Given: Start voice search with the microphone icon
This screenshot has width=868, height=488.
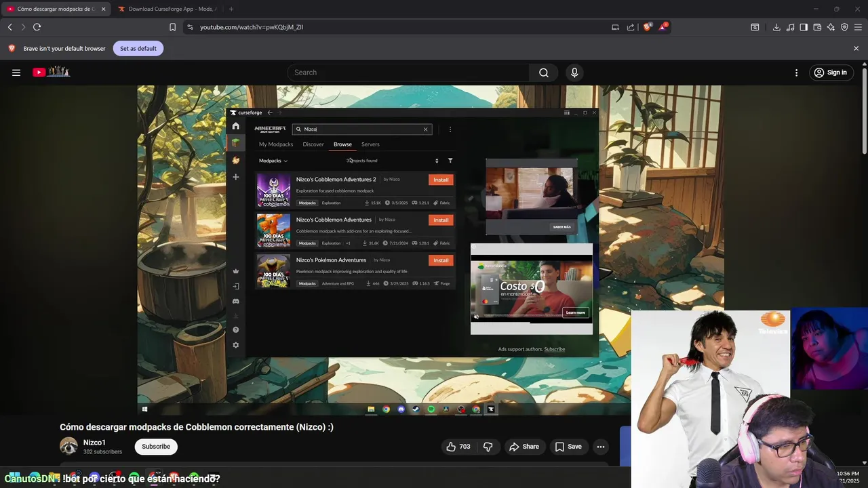Looking at the screenshot, I should coord(574,73).
